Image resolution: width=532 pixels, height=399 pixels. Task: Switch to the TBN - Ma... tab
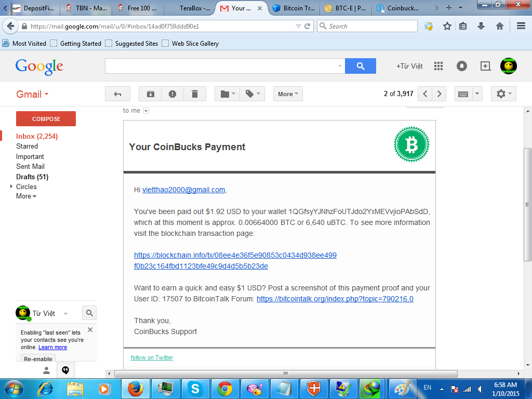[86, 8]
